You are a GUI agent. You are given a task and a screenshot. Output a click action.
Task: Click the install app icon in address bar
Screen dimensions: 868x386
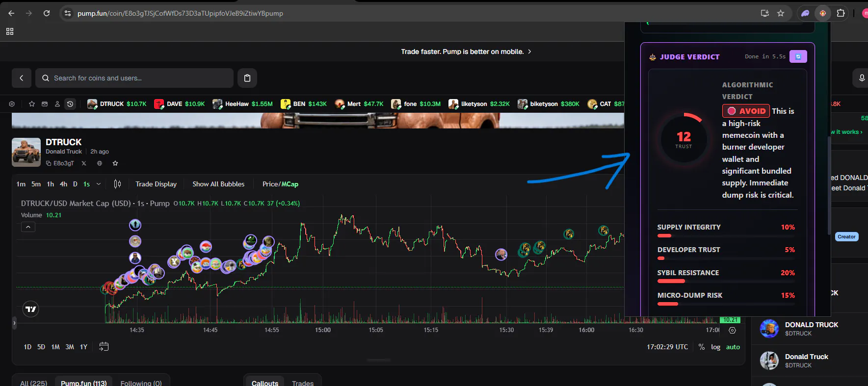[764, 13]
